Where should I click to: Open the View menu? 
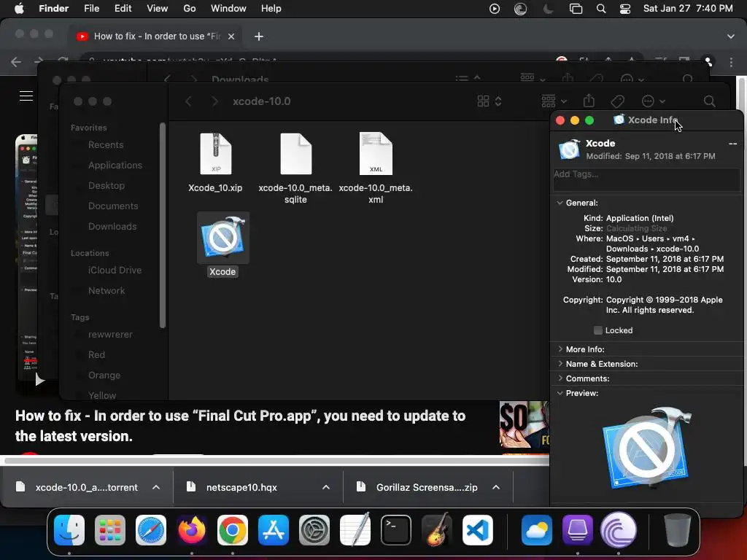pyautogui.click(x=158, y=9)
